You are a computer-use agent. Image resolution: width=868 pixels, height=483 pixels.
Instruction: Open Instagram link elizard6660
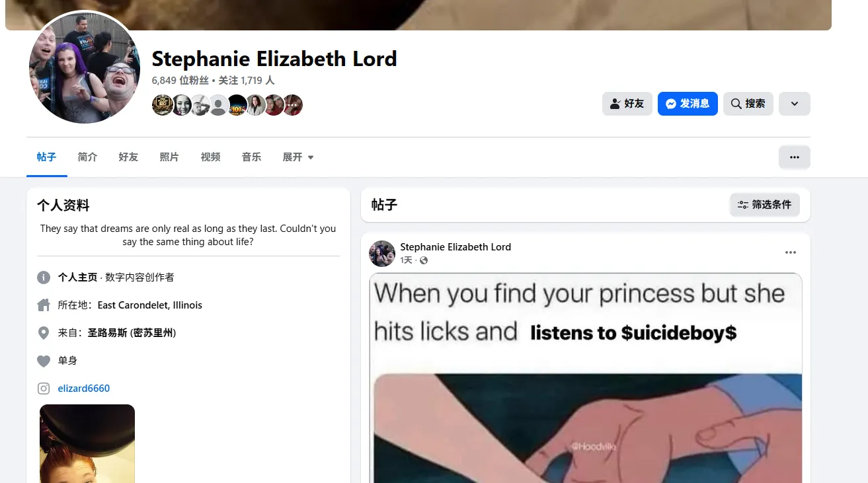pos(84,389)
